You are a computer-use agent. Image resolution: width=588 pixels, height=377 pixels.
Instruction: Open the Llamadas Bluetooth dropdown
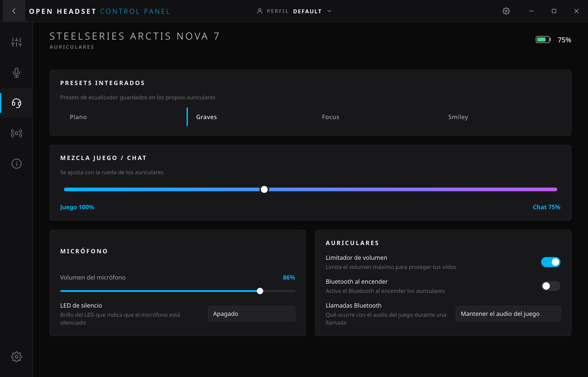point(508,314)
